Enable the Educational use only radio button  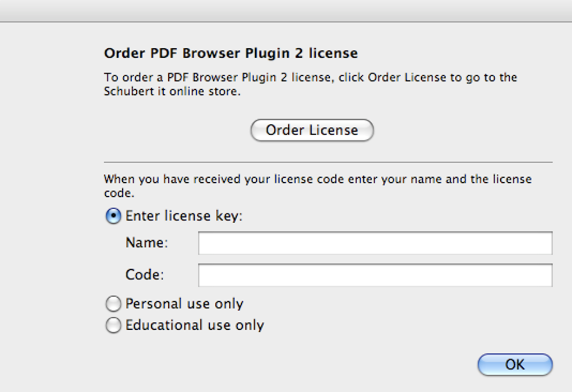point(113,325)
